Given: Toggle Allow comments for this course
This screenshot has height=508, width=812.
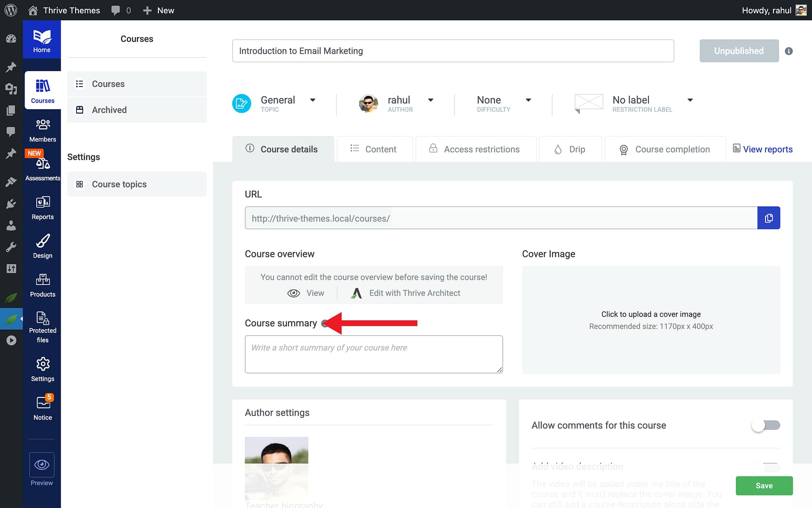Looking at the screenshot, I should coord(765,425).
